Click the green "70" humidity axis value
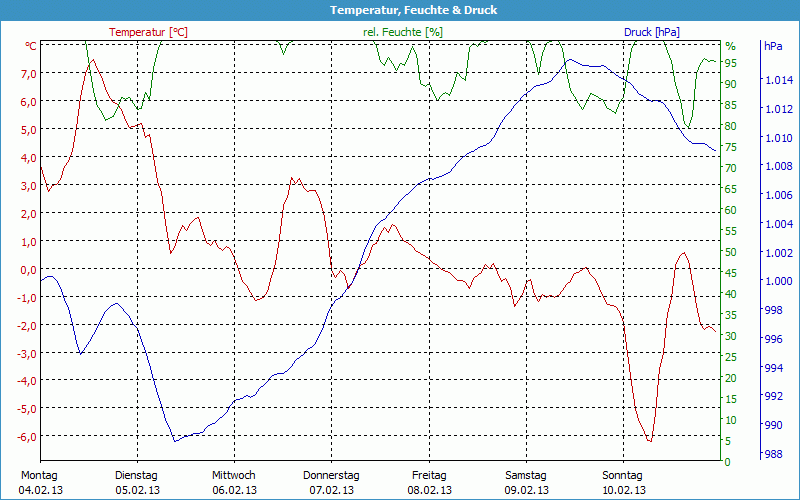 [731, 168]
